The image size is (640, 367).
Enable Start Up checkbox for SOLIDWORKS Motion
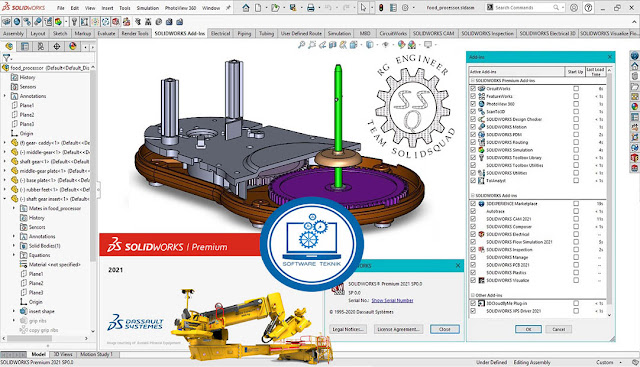[x=576, y=127]
